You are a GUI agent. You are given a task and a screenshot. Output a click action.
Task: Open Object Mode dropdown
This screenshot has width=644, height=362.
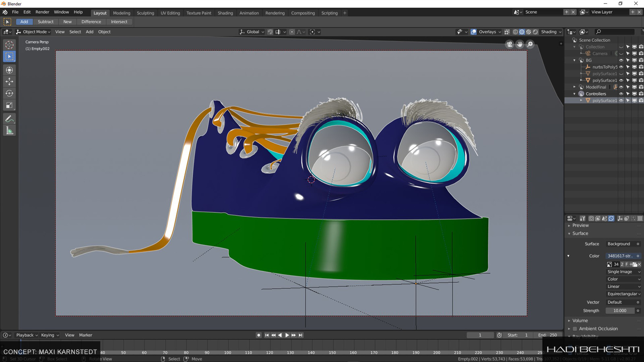coord(33,32)
